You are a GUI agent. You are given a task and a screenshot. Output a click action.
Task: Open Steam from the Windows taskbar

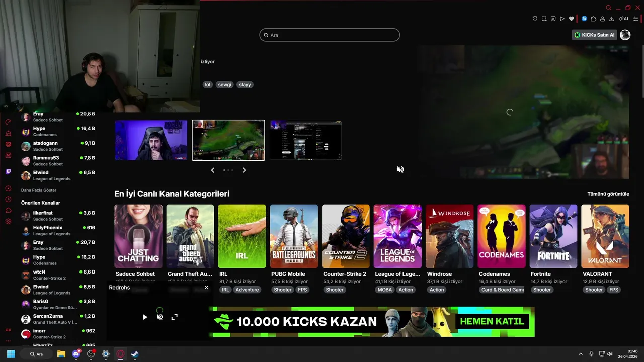(x=135, y=354)
